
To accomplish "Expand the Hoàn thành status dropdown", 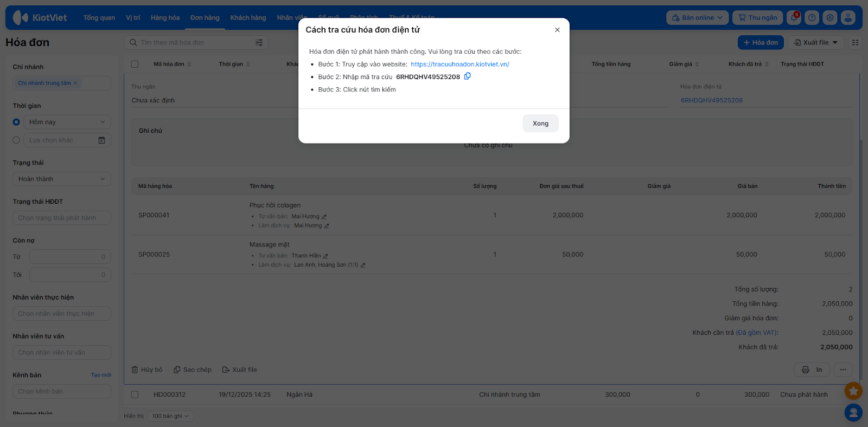I will (61, 179).
